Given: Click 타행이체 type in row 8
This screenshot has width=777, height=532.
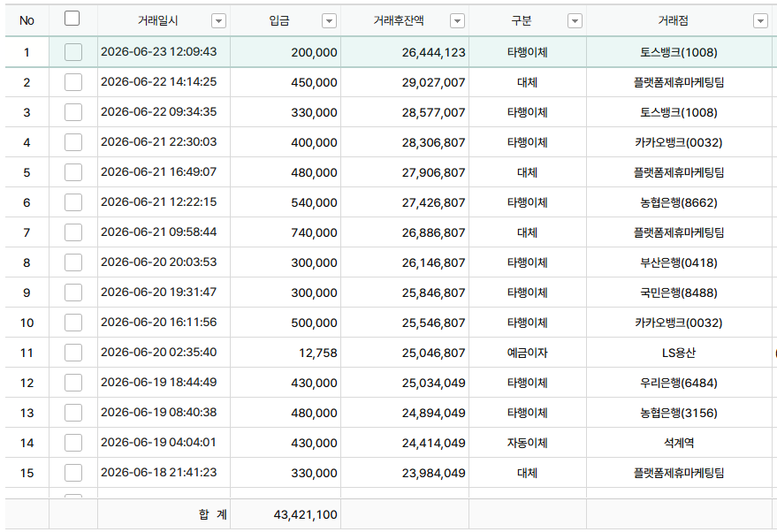Looking at the screenshot, I should (527, 262).
